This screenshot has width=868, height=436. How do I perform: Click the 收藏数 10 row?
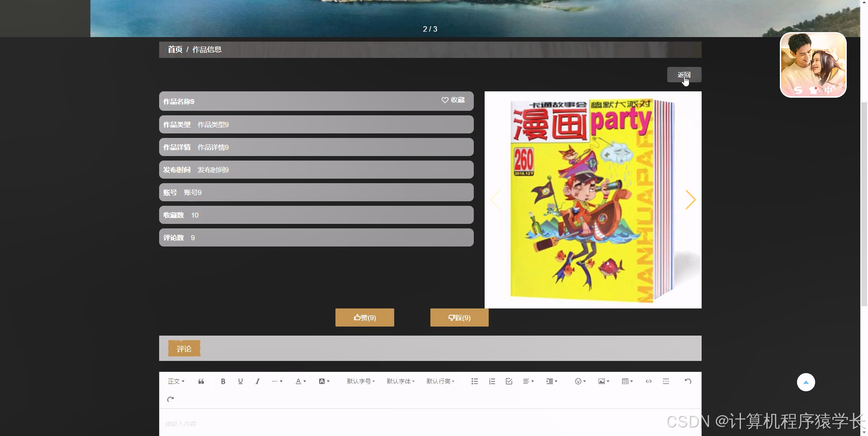coord(316,215)
